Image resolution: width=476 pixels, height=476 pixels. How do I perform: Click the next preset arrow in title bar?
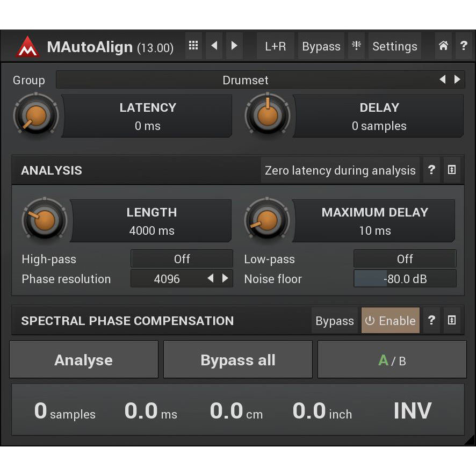(234, 46)
